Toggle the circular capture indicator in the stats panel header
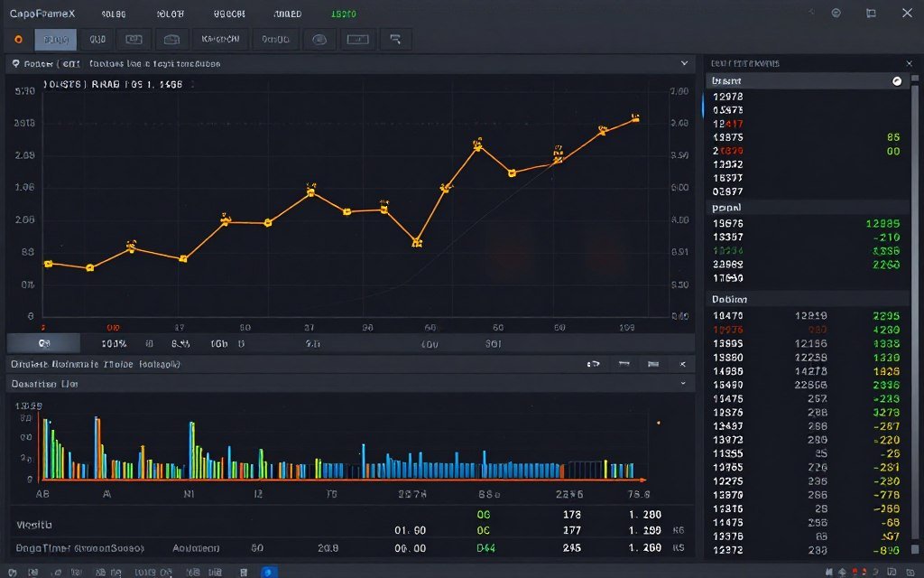 coord(896,80)
